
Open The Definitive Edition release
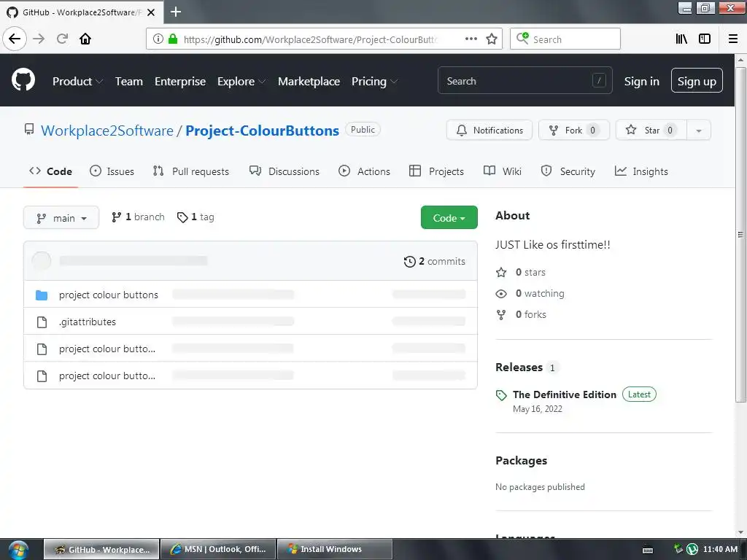[565, 394]
